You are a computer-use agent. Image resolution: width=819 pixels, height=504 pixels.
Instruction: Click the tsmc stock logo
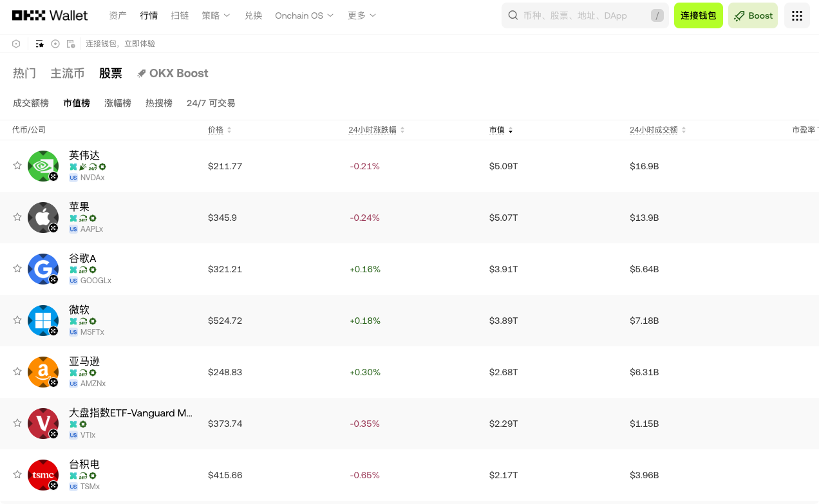pos(43,475)
